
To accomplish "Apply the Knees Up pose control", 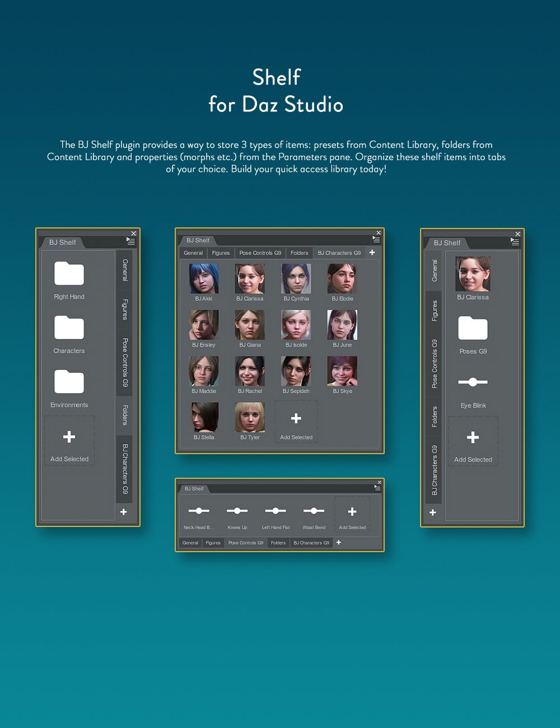I will [x=237, y=511].
